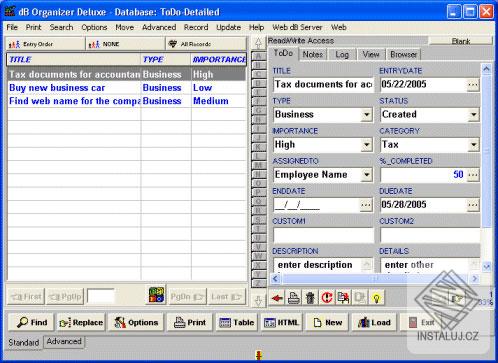Select letter K in alphabet index
The height and width of the screenshot is (363, 498).
[x=258, y=147]
